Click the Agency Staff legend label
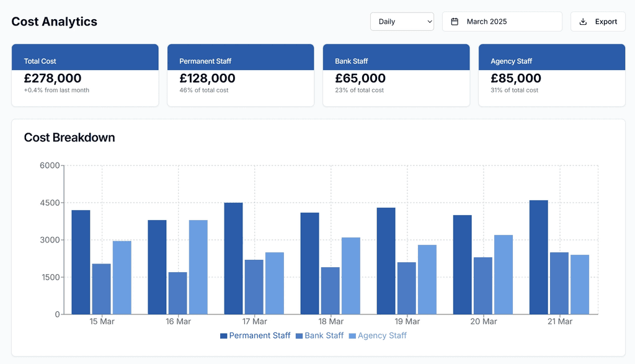Image resolution: width=635 pixels, height=364 pixels. point(382,335)
